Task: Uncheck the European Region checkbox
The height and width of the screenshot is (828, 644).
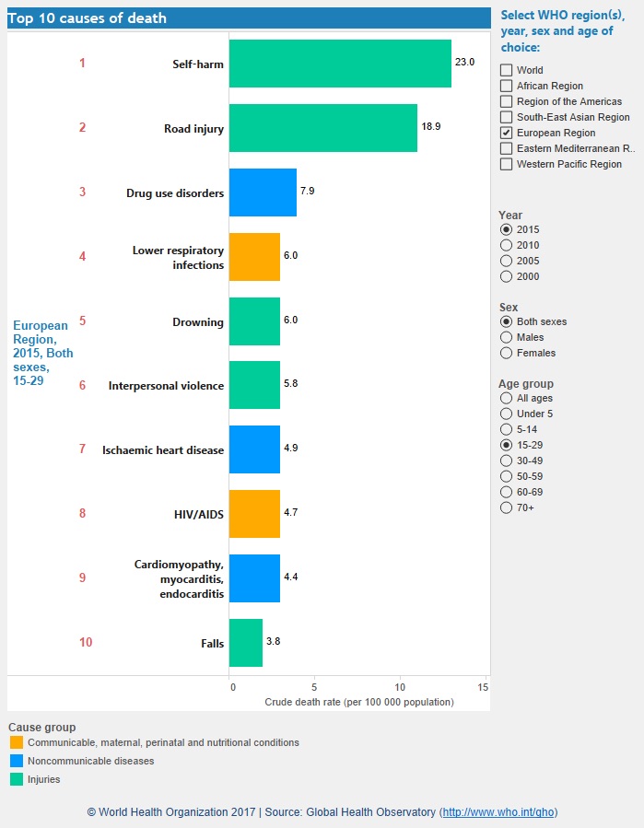Action: (x=506, y=133)
